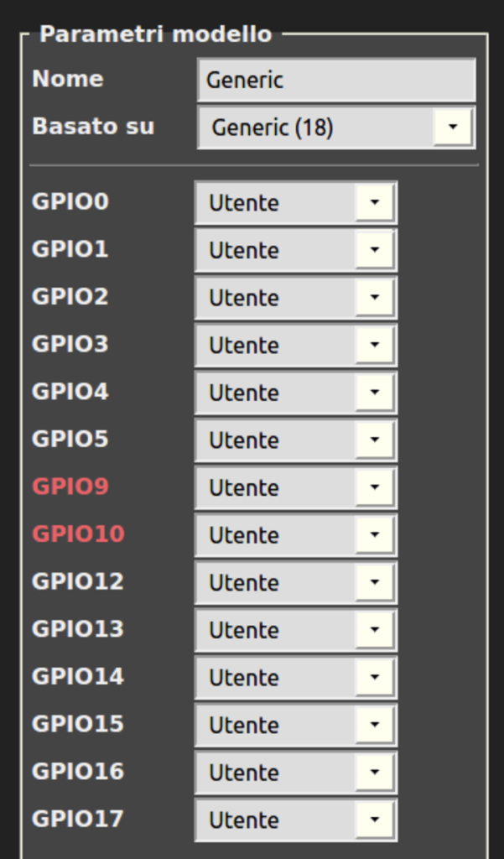Open the Basato su dropdown
This screenshot has width=504, height=859.
point(336,128)
